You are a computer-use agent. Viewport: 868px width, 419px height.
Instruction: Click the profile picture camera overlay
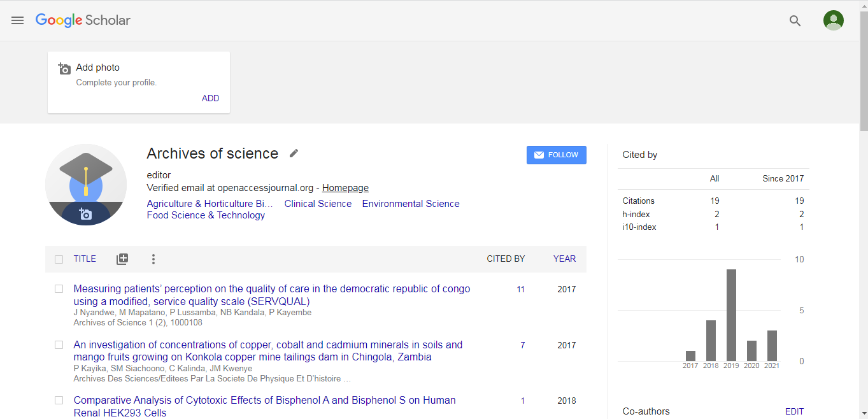(85, 214)
